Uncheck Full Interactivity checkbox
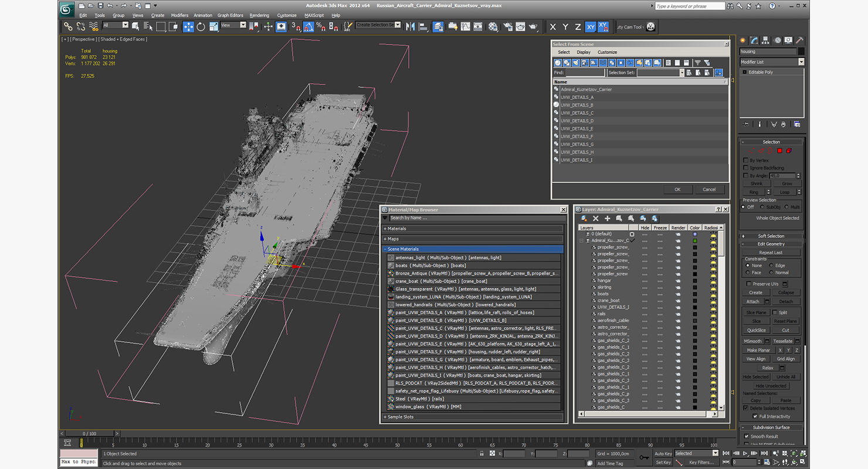 tap(755, 416)
